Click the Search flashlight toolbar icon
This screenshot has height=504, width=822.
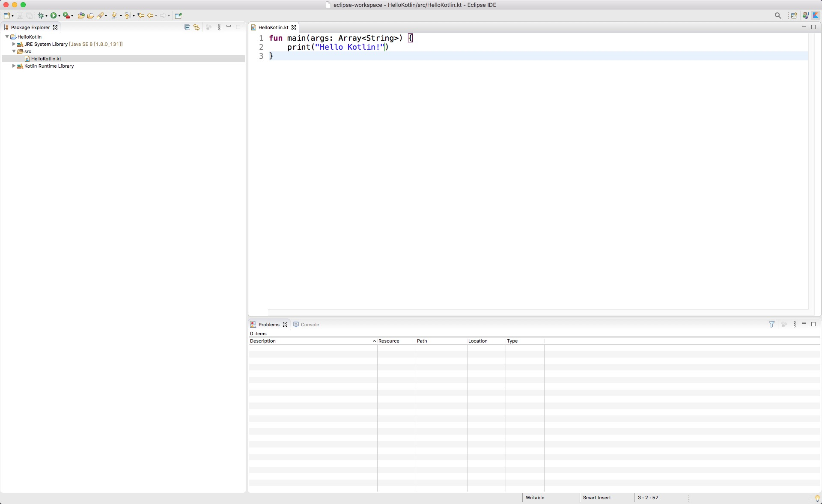point(101,15)
